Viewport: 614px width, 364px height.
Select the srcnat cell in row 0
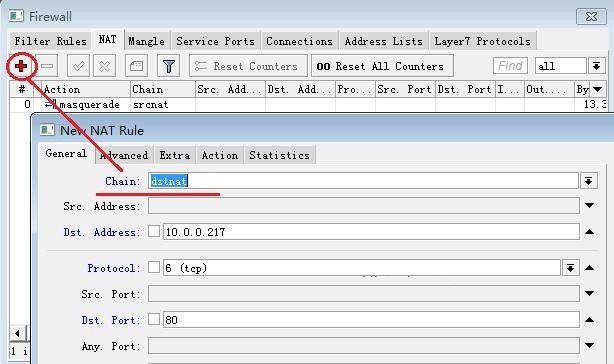point(163,105)
